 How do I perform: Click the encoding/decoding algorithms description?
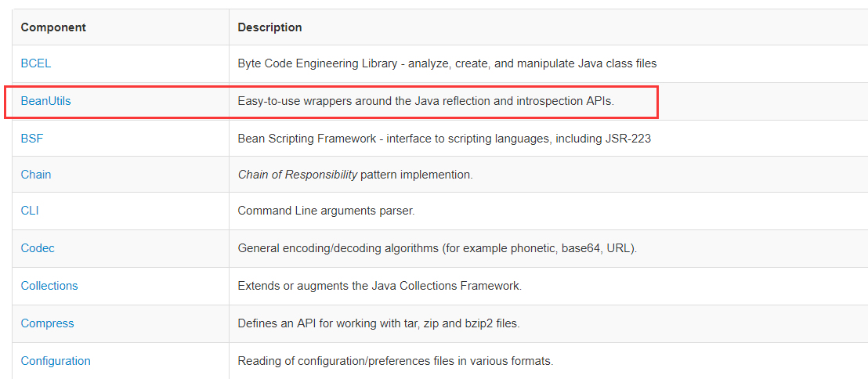(437, 248)
